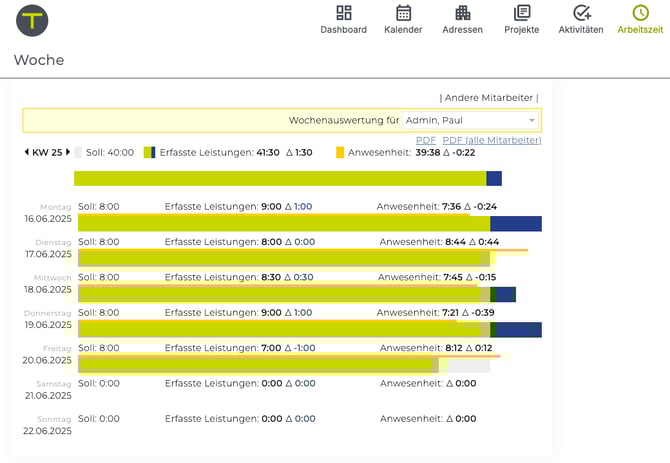670x463 pixels.
Task: Click the weekly total progress bar
Action: click(288, 179)
